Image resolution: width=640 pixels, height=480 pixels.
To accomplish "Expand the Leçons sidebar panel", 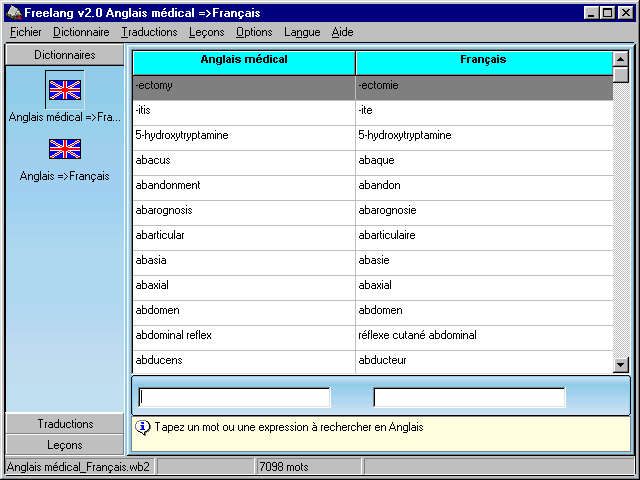I will pos(65,445).
